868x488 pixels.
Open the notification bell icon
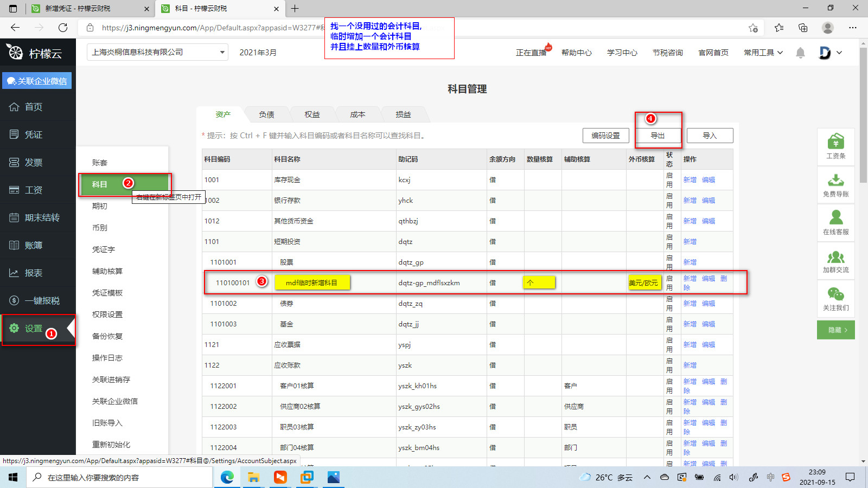[800, 53]
